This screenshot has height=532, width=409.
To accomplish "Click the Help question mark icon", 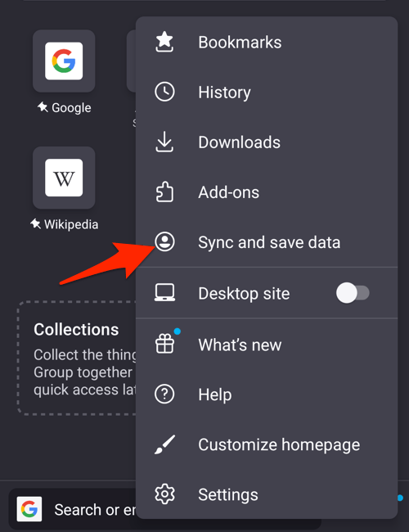I will pyautogui.click(x=164, y=394).
